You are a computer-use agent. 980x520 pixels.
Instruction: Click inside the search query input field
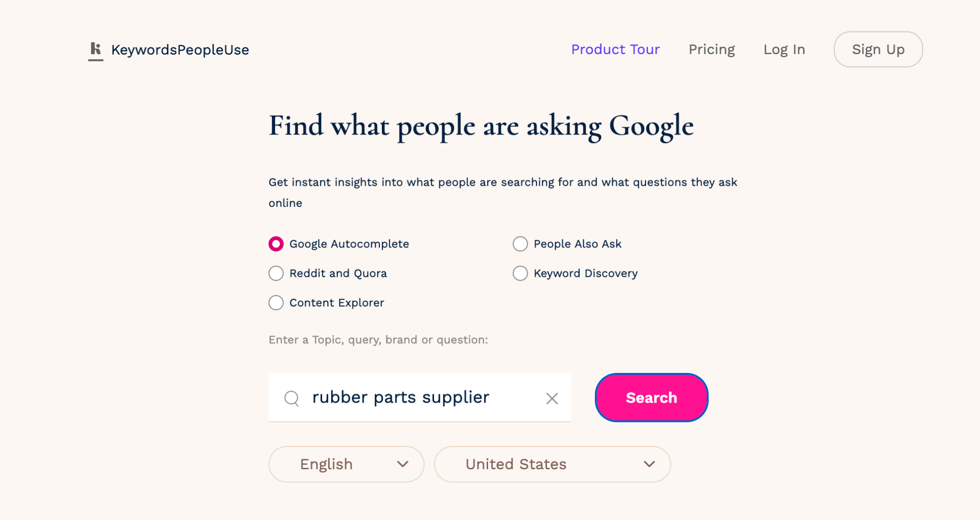click(x=416, y=397)
